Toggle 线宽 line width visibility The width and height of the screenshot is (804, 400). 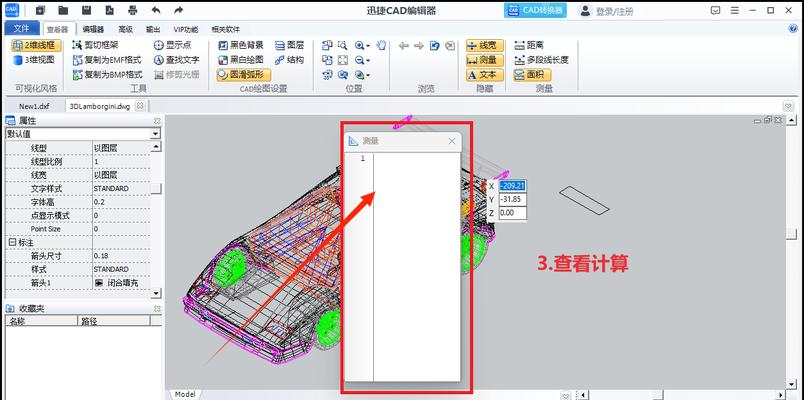(x=485, y=45)
